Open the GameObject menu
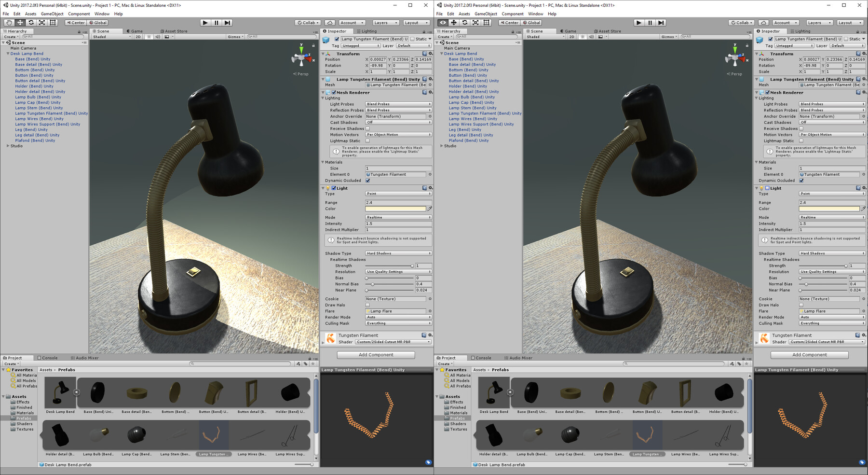868x475 pixels. click(52, 14)
